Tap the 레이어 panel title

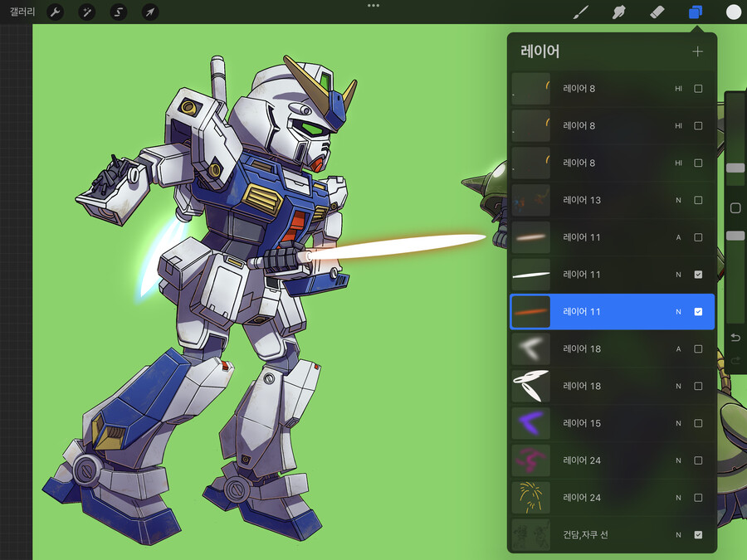[x=539, y=51]
